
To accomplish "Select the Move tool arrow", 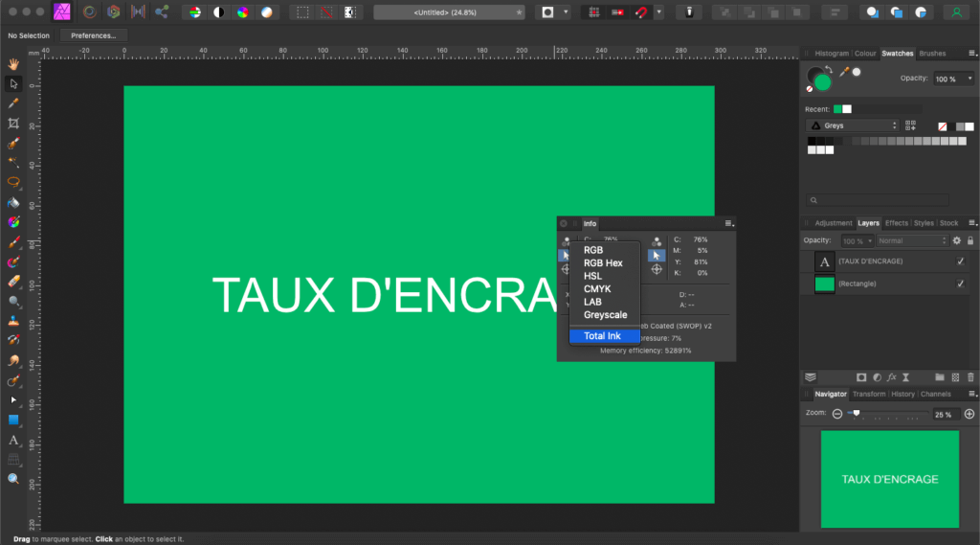I will tap(13, 84).
